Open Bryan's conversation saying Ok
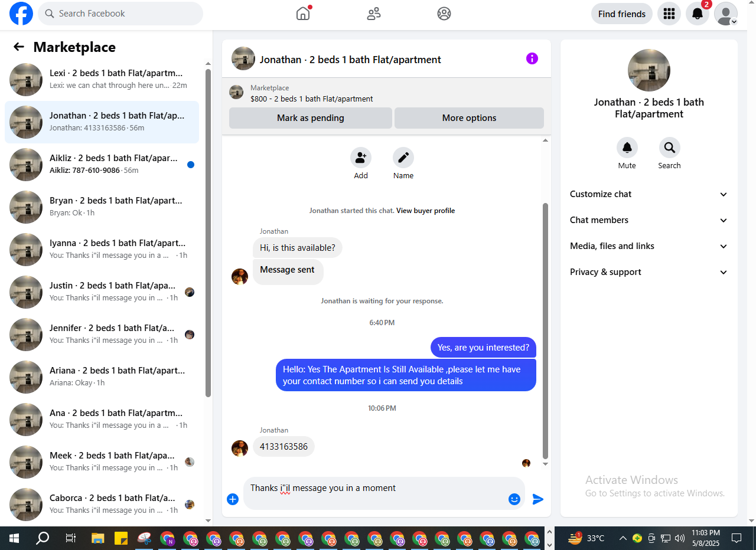The width and height of the screenshot is (756, 550). pyautogui.click(x=102, y=207)
